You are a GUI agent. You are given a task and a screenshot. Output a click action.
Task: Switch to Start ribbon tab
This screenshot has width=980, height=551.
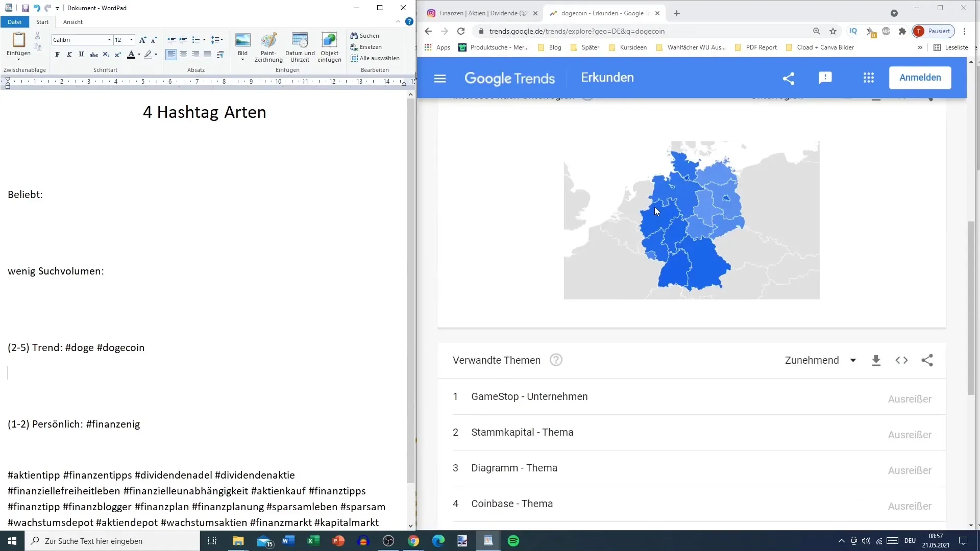[42, 22]
